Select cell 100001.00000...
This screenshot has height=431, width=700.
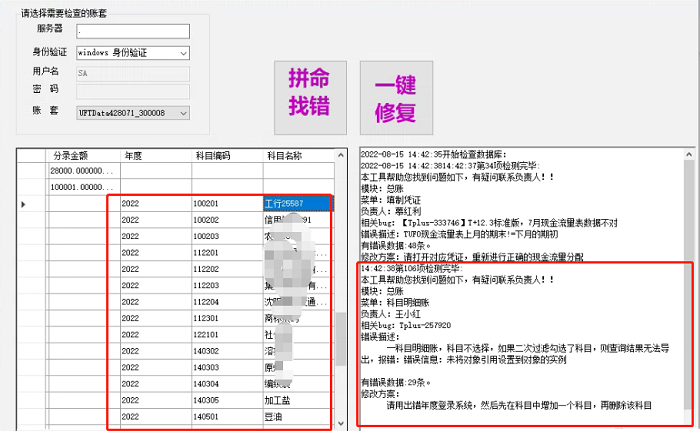click(83, 187)
